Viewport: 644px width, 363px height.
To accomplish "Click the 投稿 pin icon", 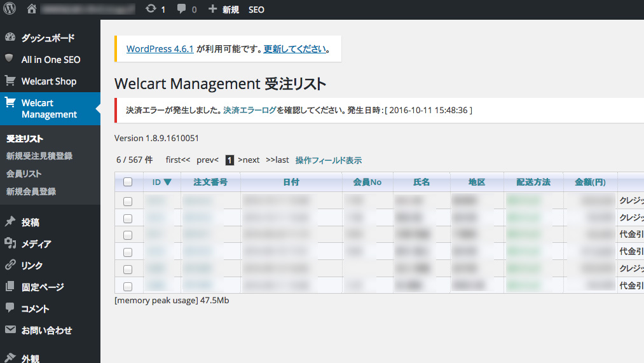I will [x=10, y=221].
